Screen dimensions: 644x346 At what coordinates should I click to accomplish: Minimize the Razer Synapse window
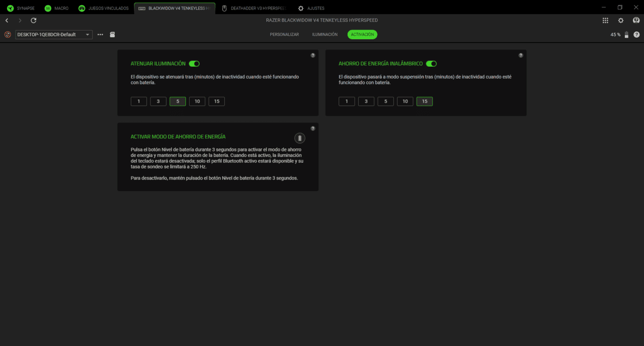pyautogui.click(x=604, y=8)
